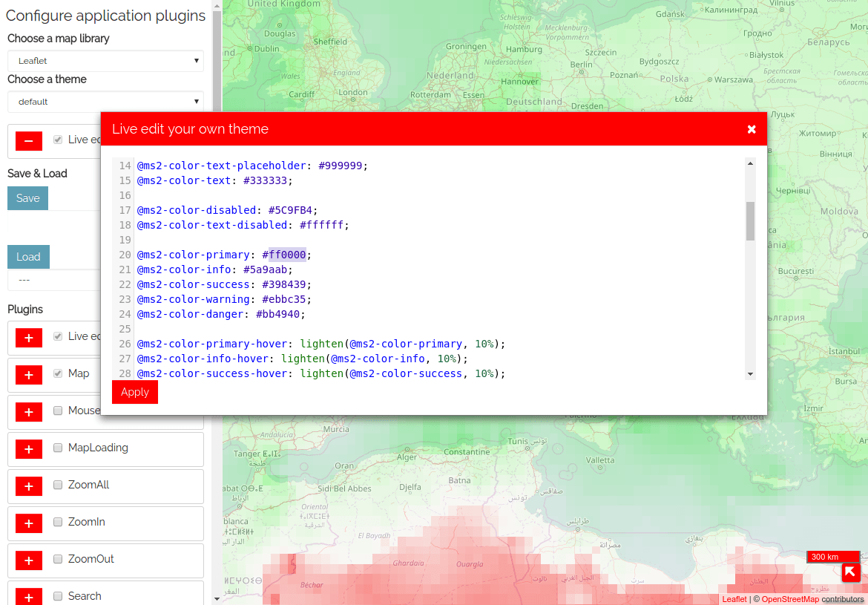Uncheck the Map plugin checkbox
The image size is (868, 605).
coord(58,373)
